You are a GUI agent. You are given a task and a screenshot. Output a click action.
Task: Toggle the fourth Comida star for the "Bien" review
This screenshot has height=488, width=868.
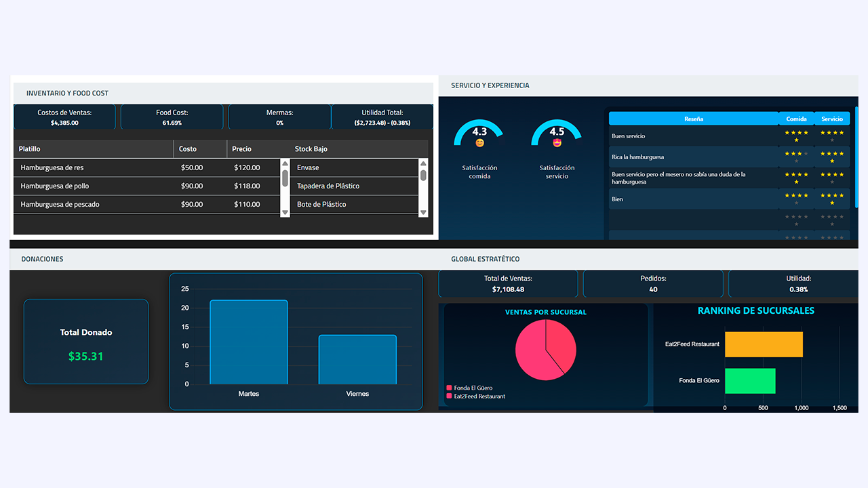click(806, 195)
